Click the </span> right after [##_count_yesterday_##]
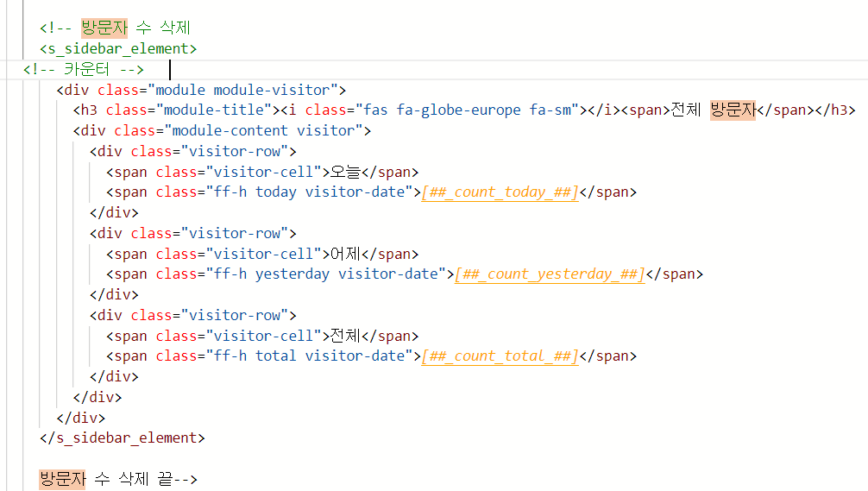This screenshot has height=491, width=868. point(675,274)
